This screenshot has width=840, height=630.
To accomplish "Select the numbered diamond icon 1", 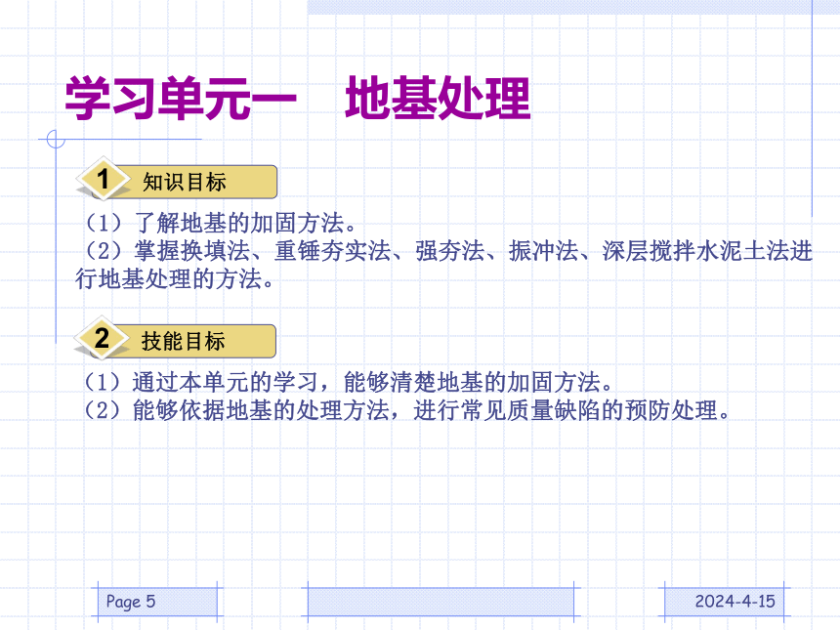I will pos(104,179).
